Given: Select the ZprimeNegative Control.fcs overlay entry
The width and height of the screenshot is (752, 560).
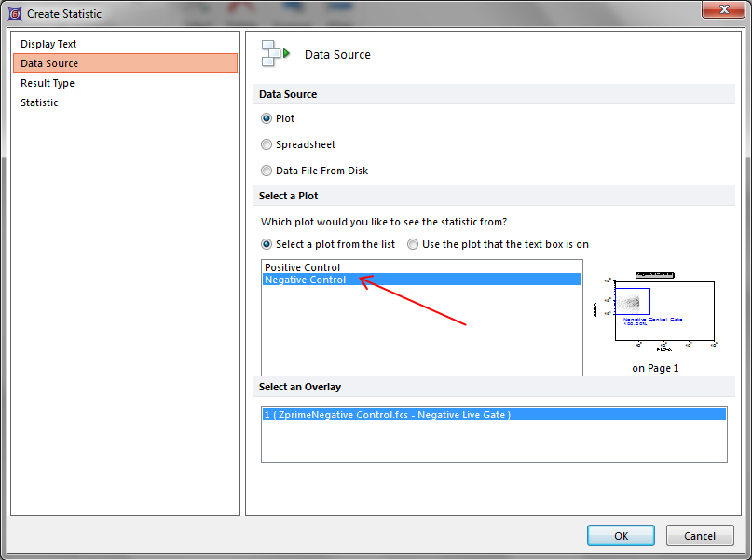Looking at the screenshot, I should pyautogui.click(x=387, y=415).
